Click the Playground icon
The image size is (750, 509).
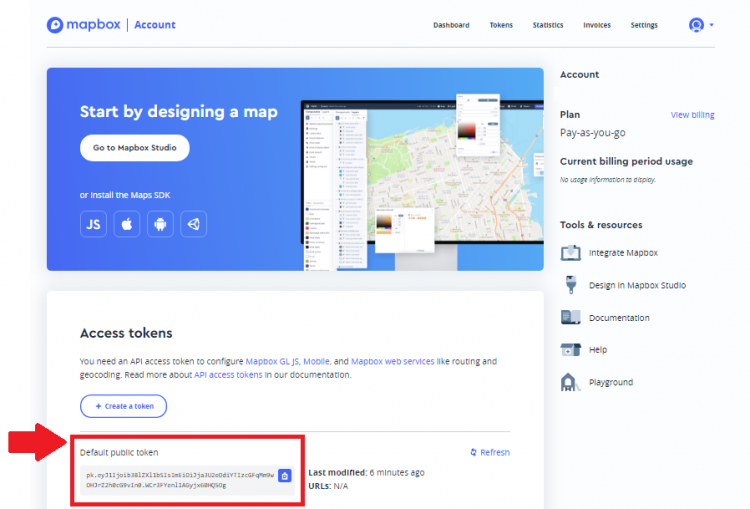pos(569,382)
